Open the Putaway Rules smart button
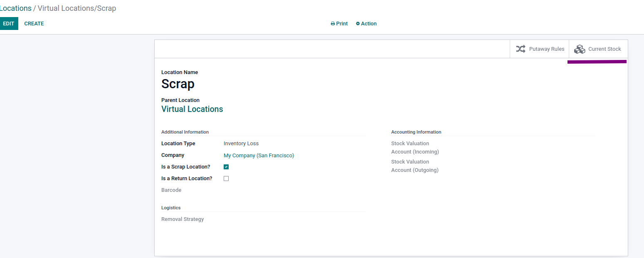644x258 pixels. pos(539,49)
